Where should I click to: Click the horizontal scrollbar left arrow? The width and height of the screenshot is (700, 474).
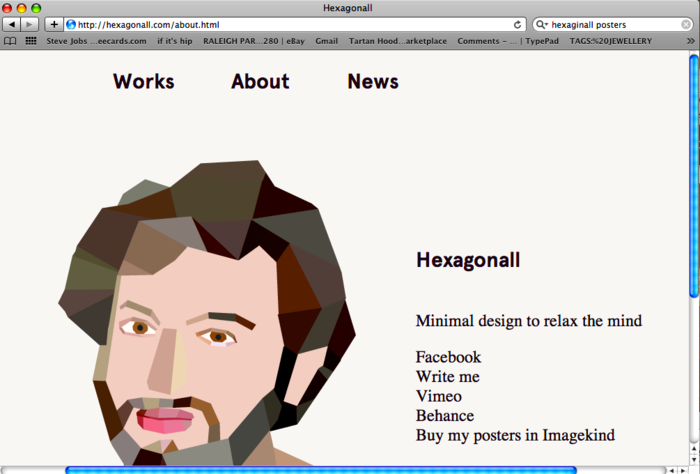(671, 470)
